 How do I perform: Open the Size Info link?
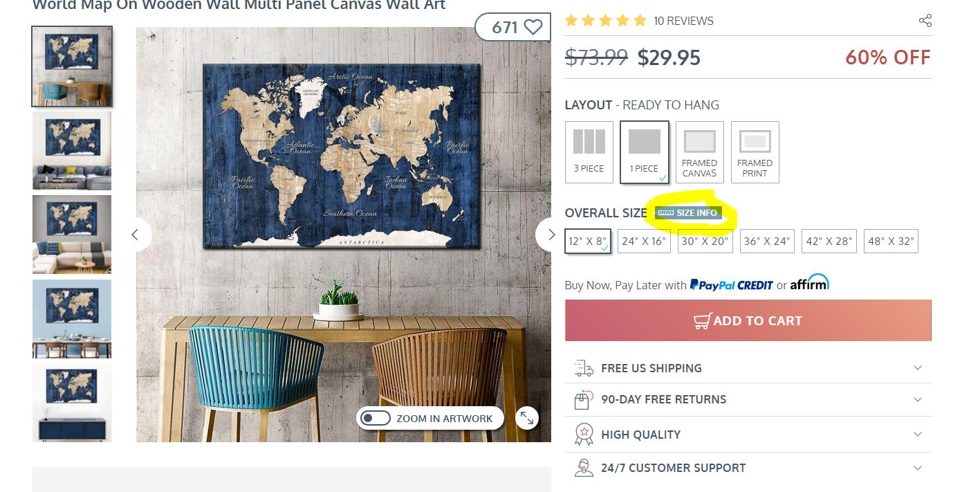point(688,212)
